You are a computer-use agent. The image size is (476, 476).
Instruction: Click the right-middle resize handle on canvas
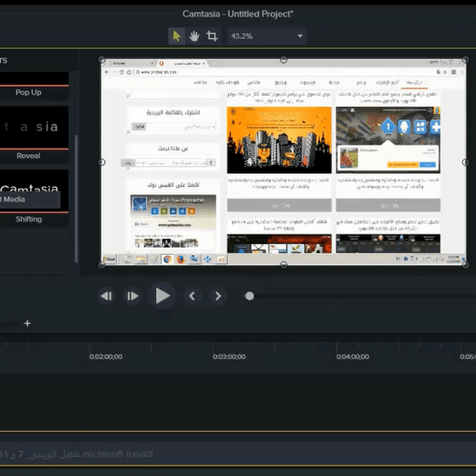coord(465,163)
